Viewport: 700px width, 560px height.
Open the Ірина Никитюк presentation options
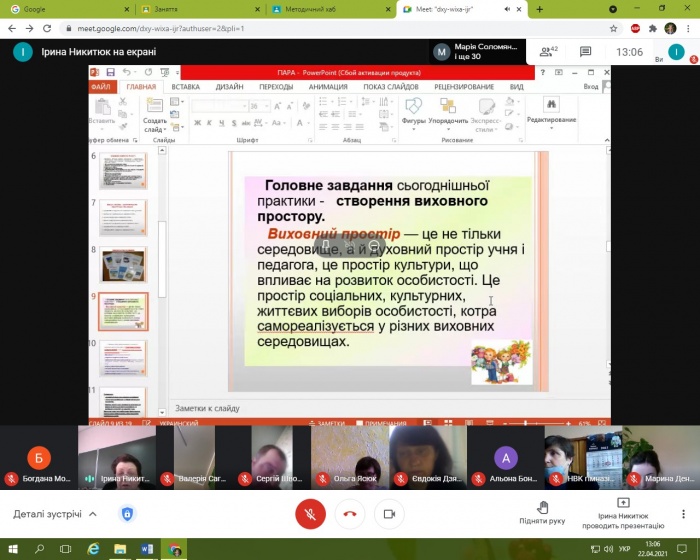coord(623,513)
